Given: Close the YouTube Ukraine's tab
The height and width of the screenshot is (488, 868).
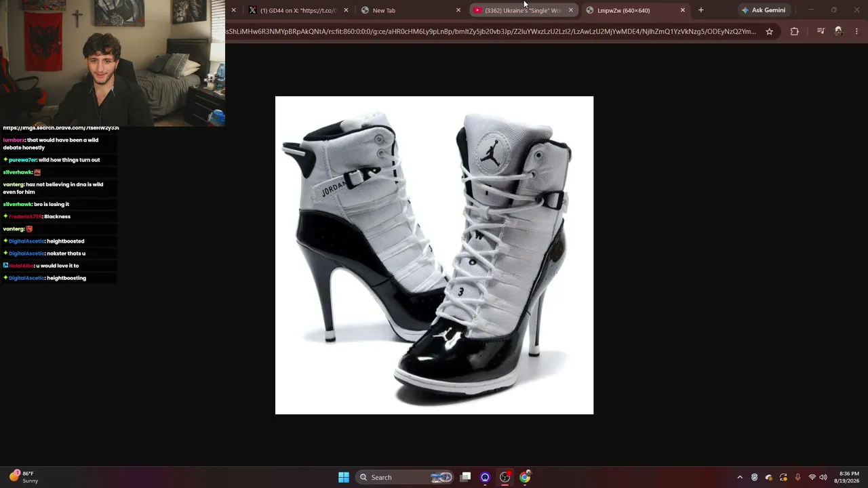Looking at the screenshot, I should (571, 10).
